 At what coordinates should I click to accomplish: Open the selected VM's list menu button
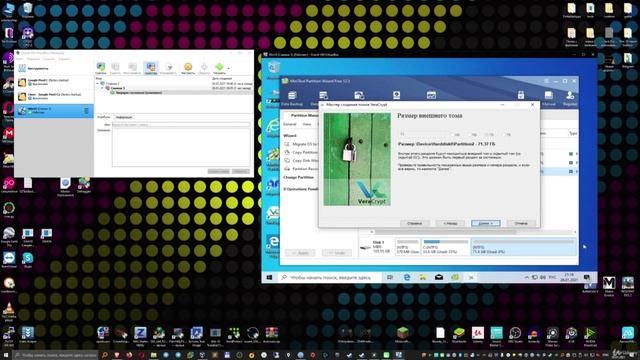(86, 111)
